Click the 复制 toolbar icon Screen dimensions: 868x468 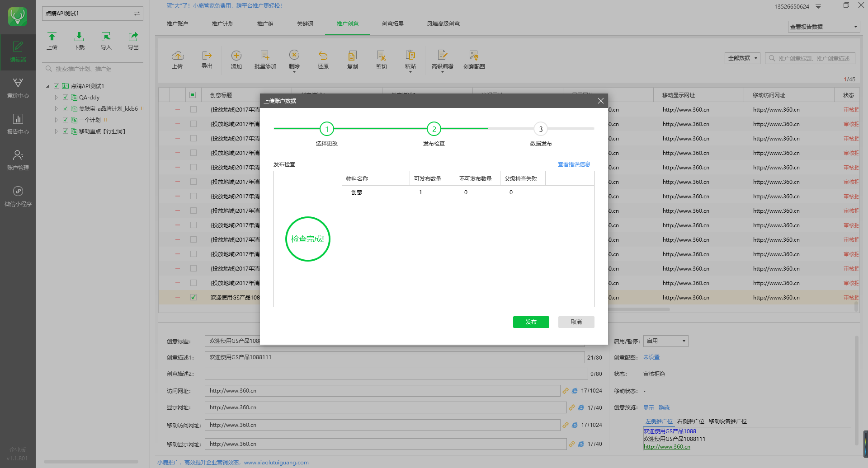click(x=352, y=60)
